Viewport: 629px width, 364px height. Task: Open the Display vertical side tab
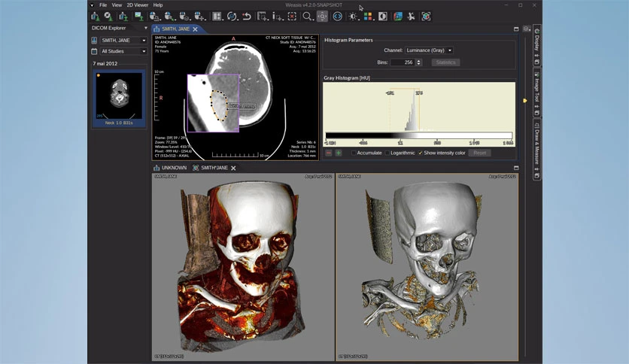536,46
